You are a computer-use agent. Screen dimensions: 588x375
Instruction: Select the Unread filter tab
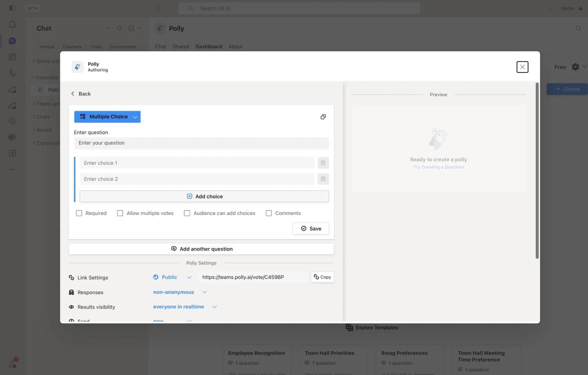click(x=47, y=47)
